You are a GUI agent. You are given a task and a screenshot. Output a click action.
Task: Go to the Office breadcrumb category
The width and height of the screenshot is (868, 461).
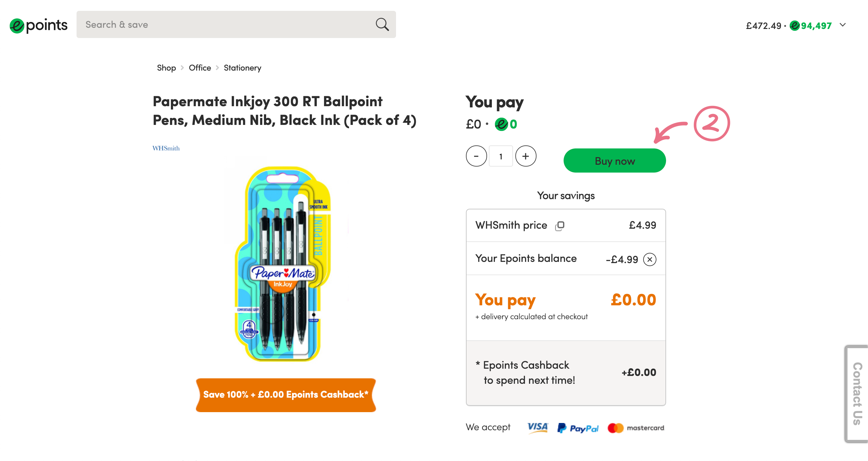(200, 68)
